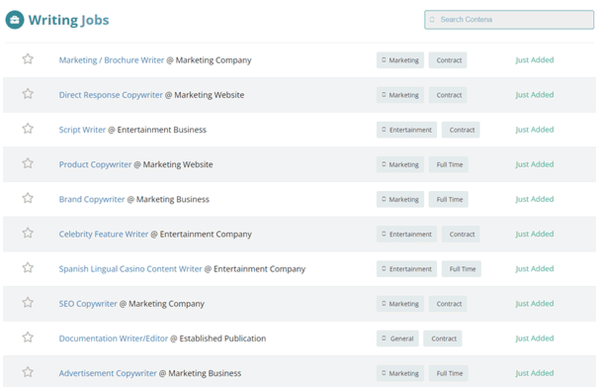The image size is (599, 390).
Task: Click Marketing tag on Product Copywriter row
Action: click(400, 164)
